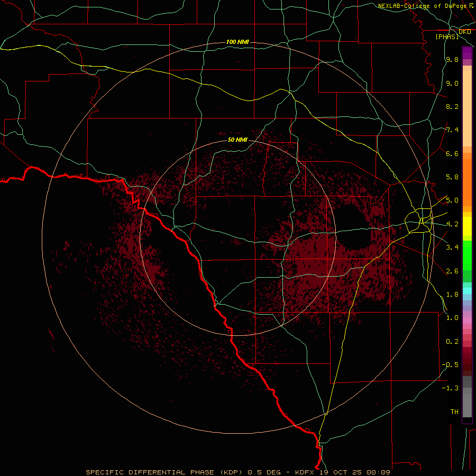Click the 8.2 value on the color scale
This screenshot has width=476, height=476.
pyautogui.click(x=452, y=106)
